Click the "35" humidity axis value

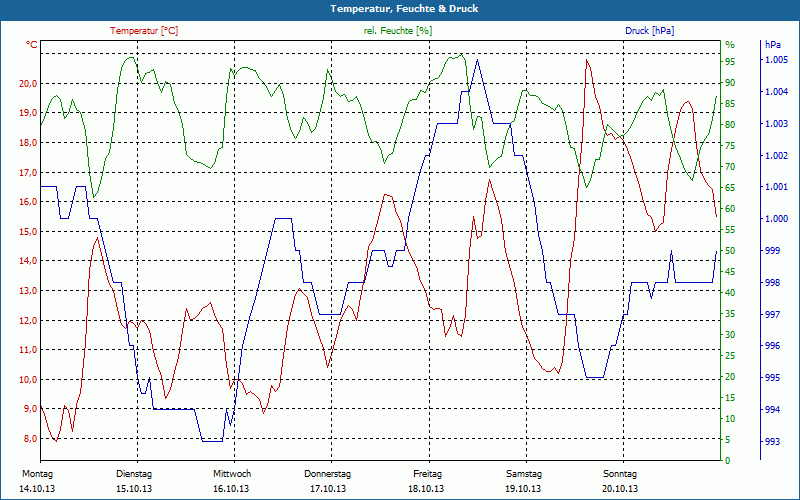[x=730, y=313]
